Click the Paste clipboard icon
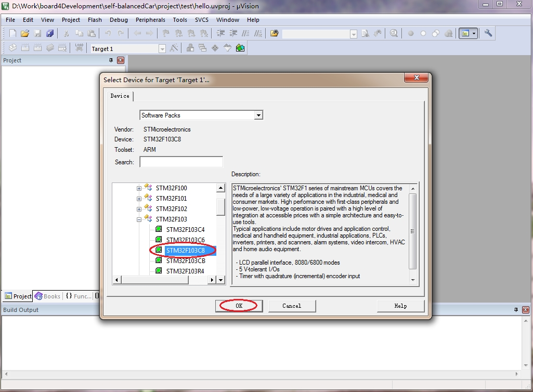The height and width of the screenshot is (392, 533). tap(92, 33)
